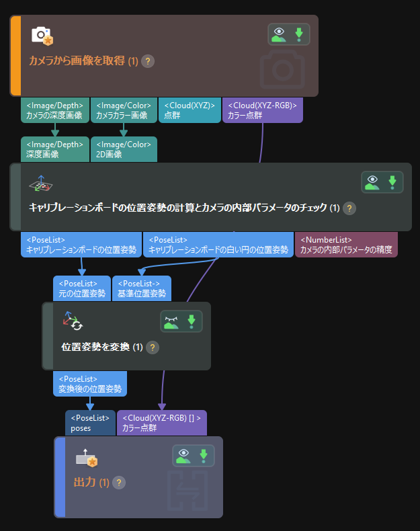The image size is (420, 531).
Task: Click the 2D画像 input port
Action: tap(124, 149)
